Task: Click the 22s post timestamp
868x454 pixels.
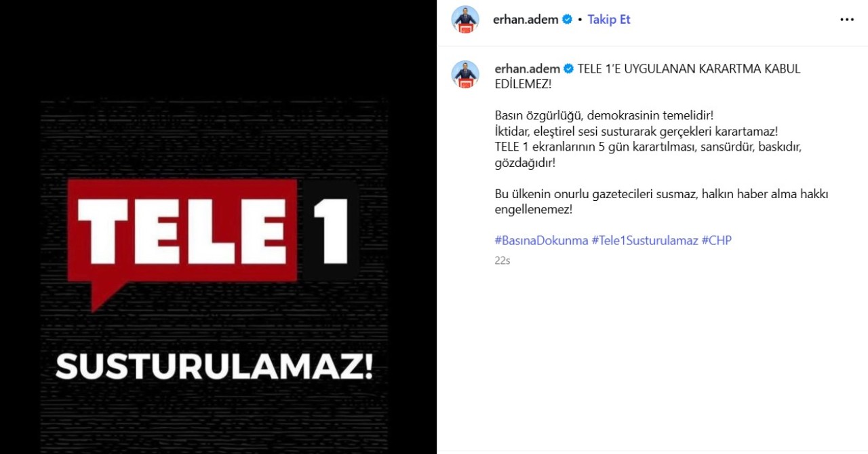Action: [x=502, y=260]
